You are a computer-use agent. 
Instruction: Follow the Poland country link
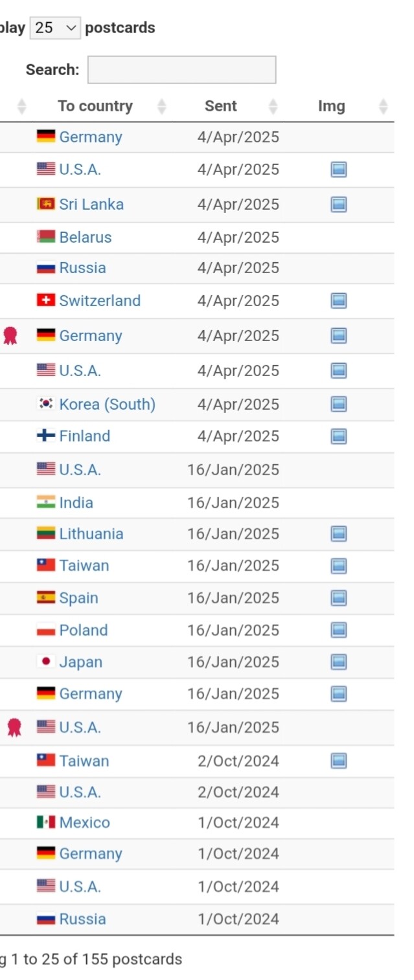(x=84, y=630)
